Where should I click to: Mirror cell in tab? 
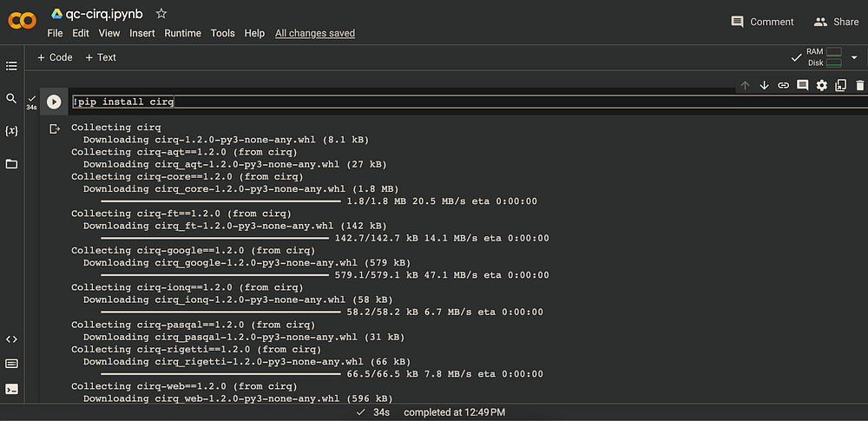click(840, 85)
